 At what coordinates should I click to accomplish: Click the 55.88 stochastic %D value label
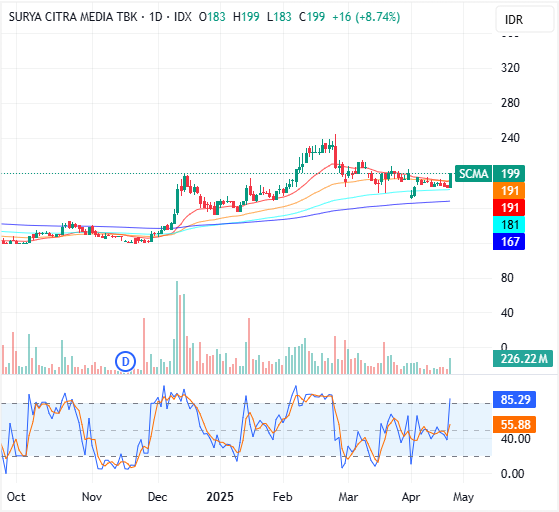514,424
